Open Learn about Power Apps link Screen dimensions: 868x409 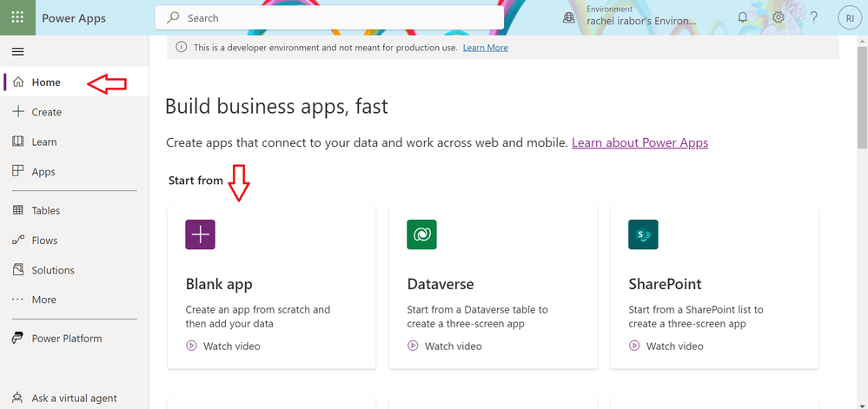pyautogui.click(x=640, y=142)
